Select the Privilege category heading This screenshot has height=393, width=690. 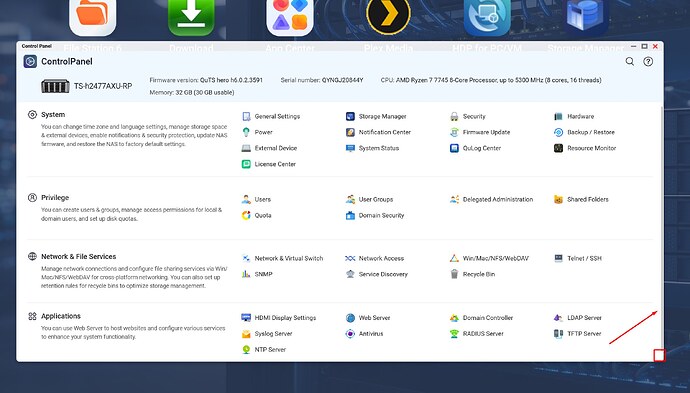tap(55, 198)
